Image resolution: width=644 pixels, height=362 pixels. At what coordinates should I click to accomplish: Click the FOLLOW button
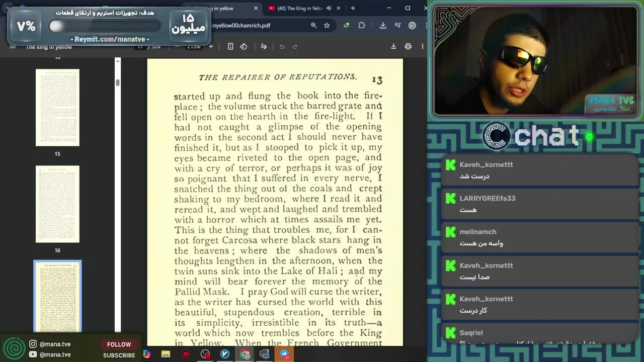119,344
